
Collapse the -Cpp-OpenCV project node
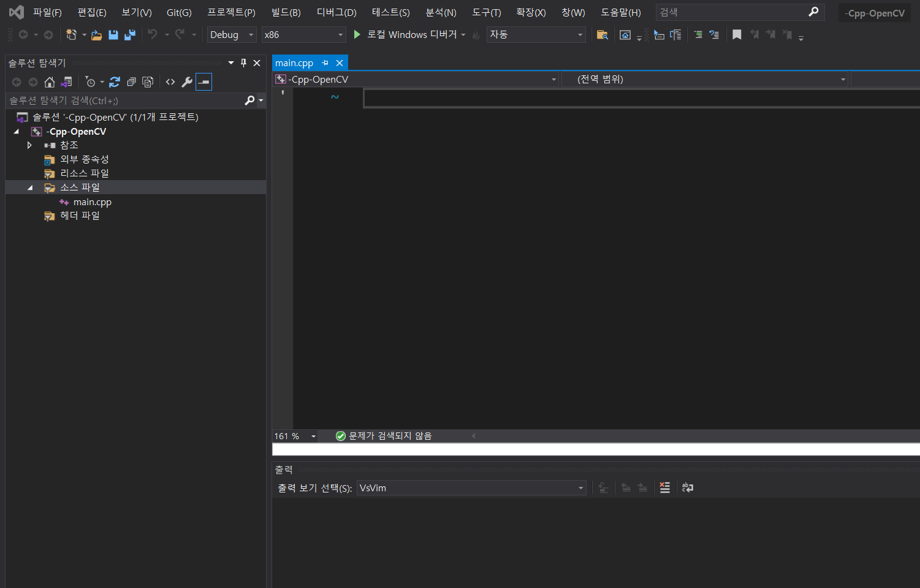pos(17,132)
